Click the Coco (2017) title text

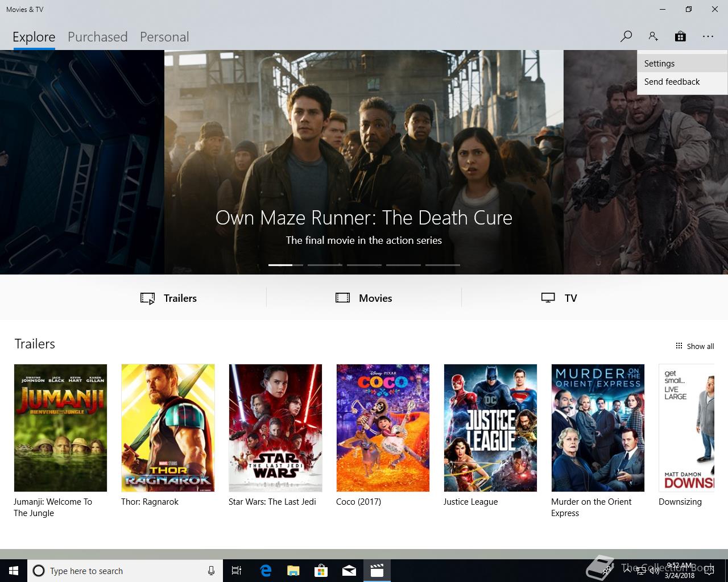point(358,502)
